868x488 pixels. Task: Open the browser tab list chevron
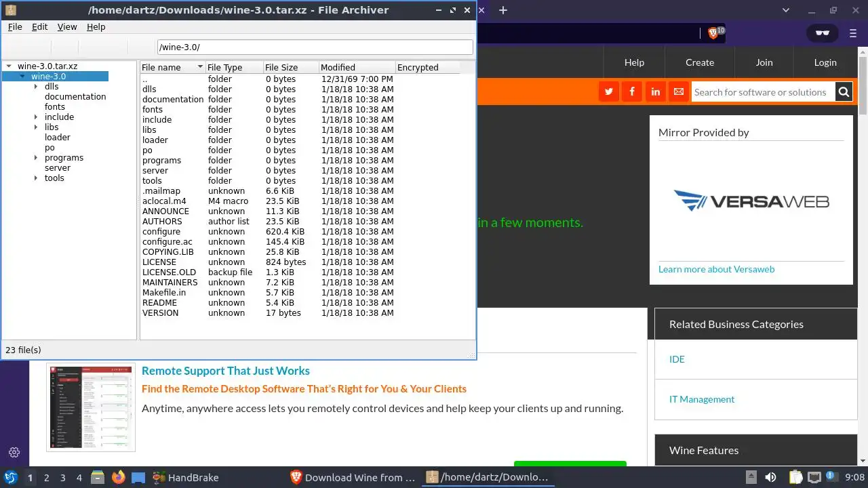786,10
